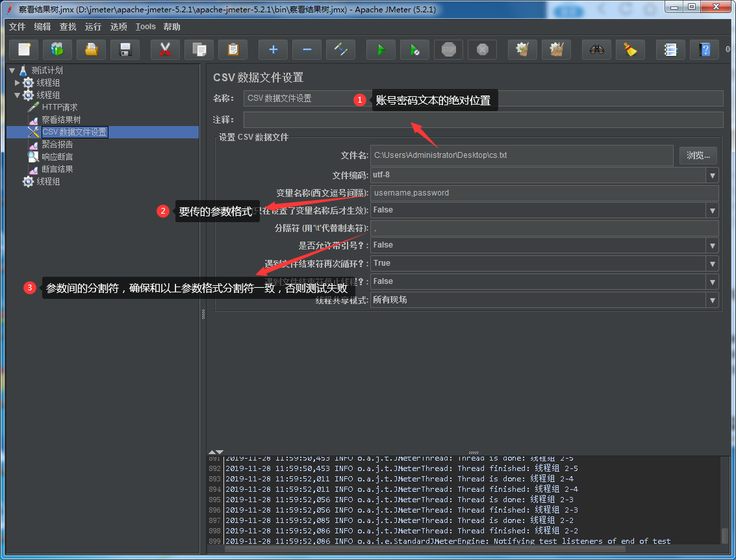Click the Clear all results icon

coord(557,49)
